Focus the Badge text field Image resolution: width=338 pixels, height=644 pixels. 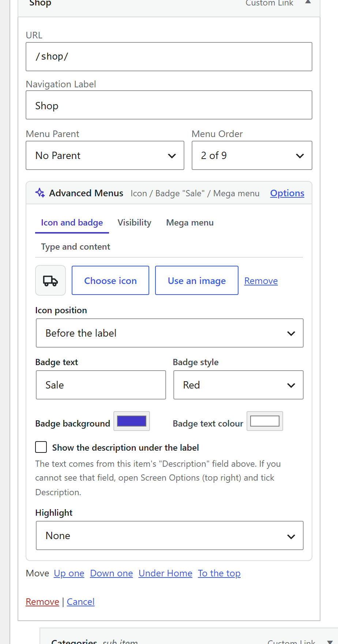click(x=101, y=385)
